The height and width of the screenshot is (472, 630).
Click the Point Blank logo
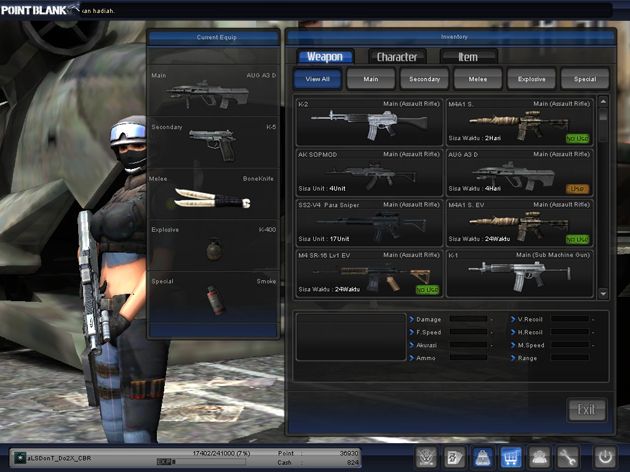pyautogui.click(x=39, y=10)
